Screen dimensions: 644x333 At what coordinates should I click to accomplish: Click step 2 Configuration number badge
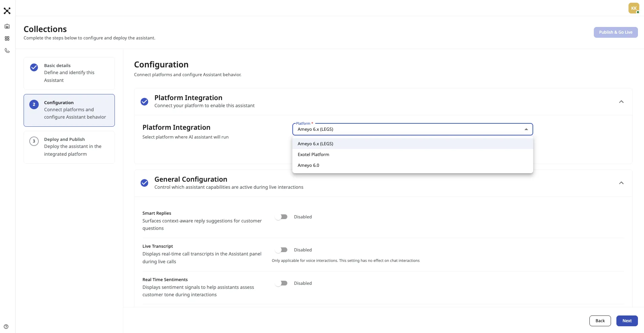[34, 104]
